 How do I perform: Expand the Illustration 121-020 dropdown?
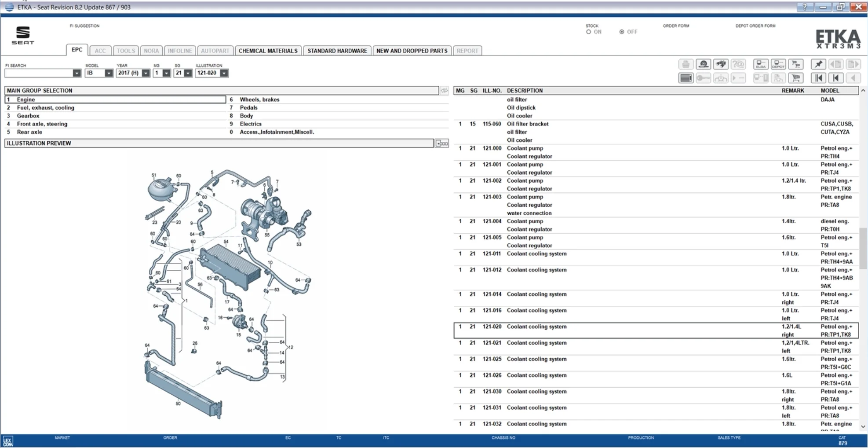(224, 73)
